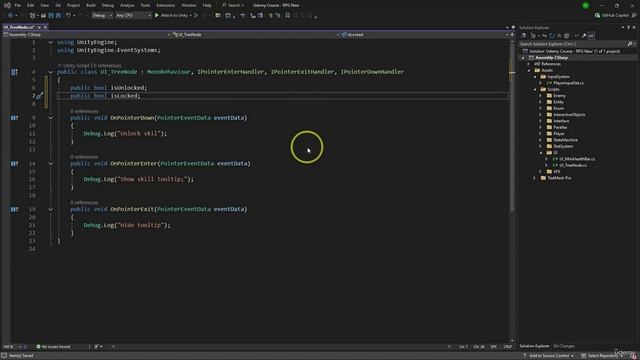
Task: Switch to the Git Changes tab
Action: 564,346
